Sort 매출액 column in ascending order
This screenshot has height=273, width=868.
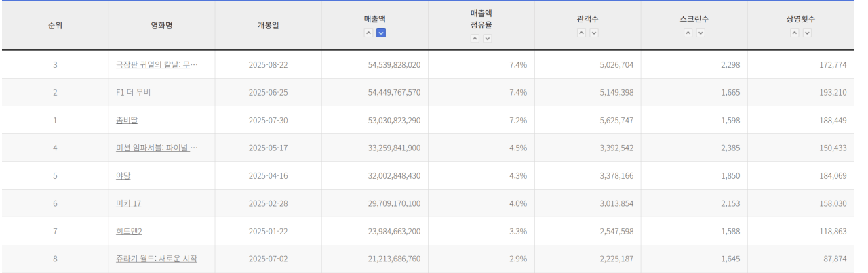pyautogui.click(x=368, y=33)
